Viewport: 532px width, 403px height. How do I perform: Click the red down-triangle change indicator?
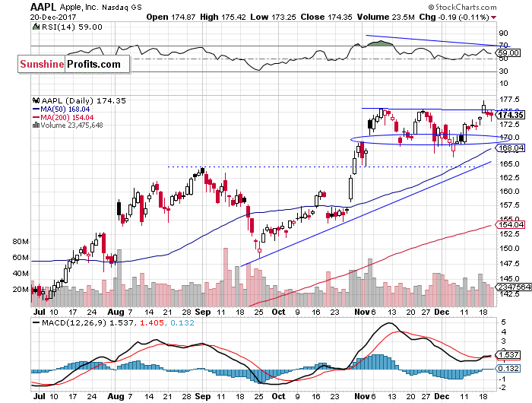(x=494, y=17)
